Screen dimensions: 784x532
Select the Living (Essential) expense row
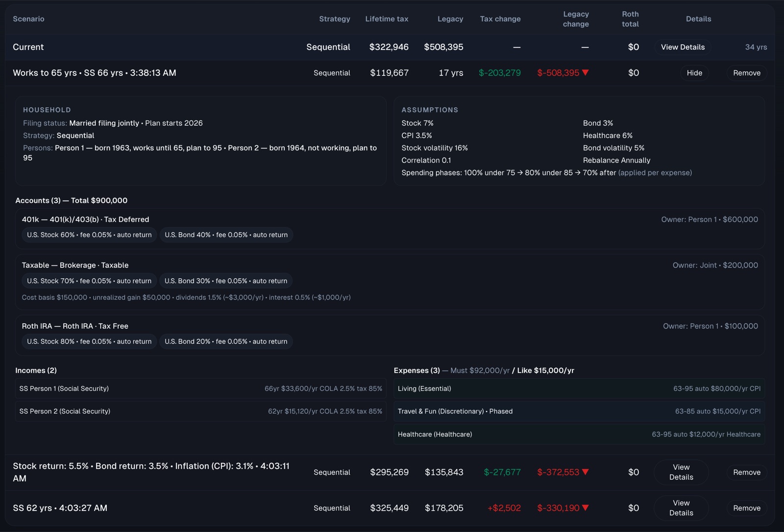point(579,388)
